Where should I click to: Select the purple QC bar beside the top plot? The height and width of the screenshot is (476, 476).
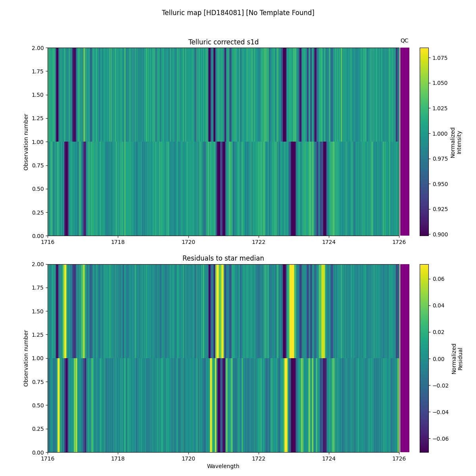click(405, 142)
